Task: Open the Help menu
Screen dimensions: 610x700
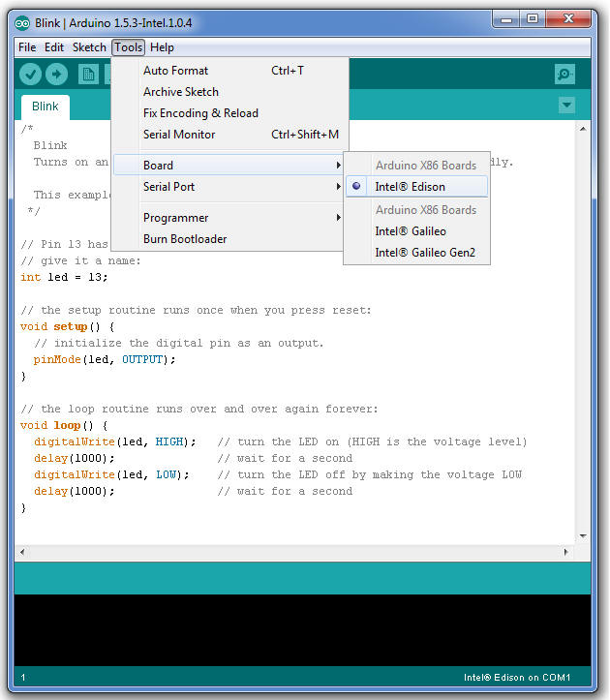Action: coord(162,47)
